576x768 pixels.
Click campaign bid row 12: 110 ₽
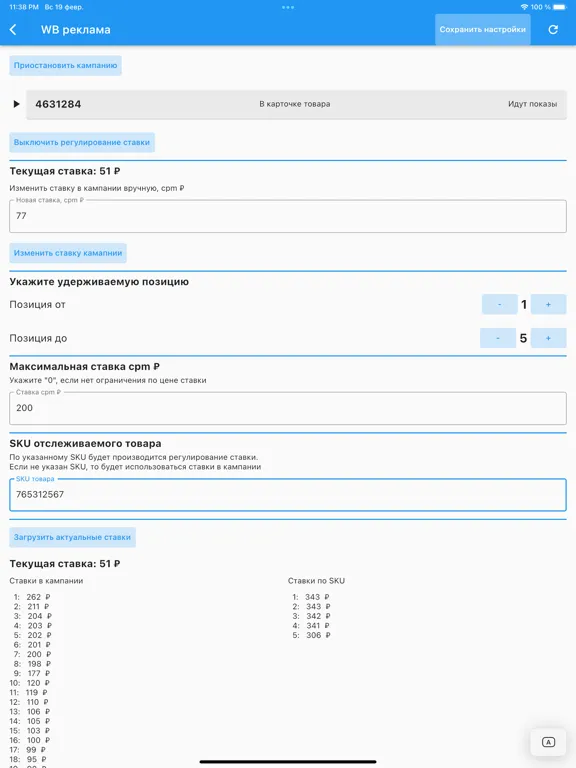(x=29, y=702)
